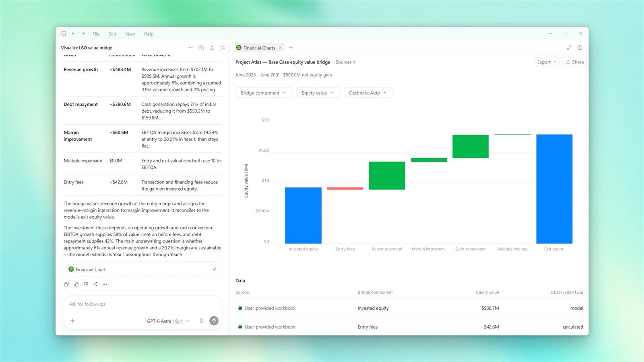The image size is (644, 362).
Task: Copy the response with the copy icon
Action: pyautogui.click(x=66, y=284)
